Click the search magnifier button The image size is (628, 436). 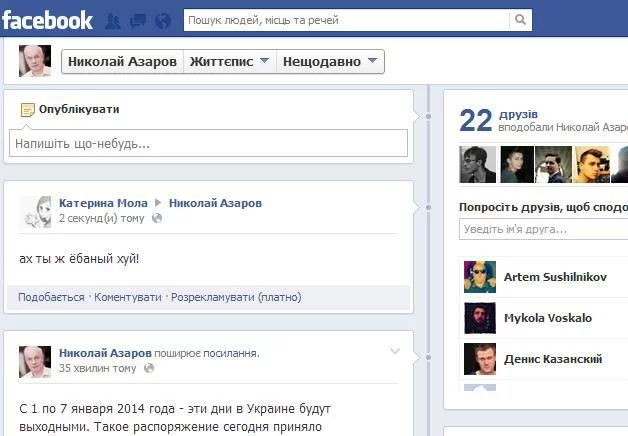(x=520, y=20)
